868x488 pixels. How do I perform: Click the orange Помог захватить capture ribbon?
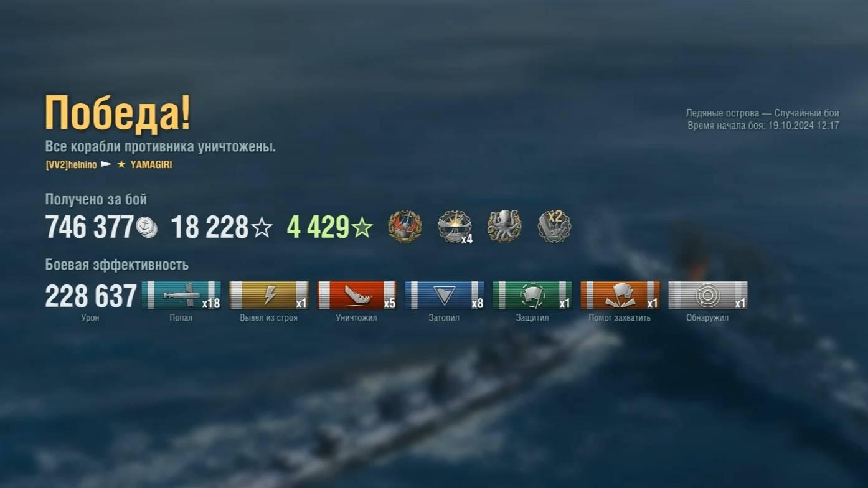pos(620,295)
